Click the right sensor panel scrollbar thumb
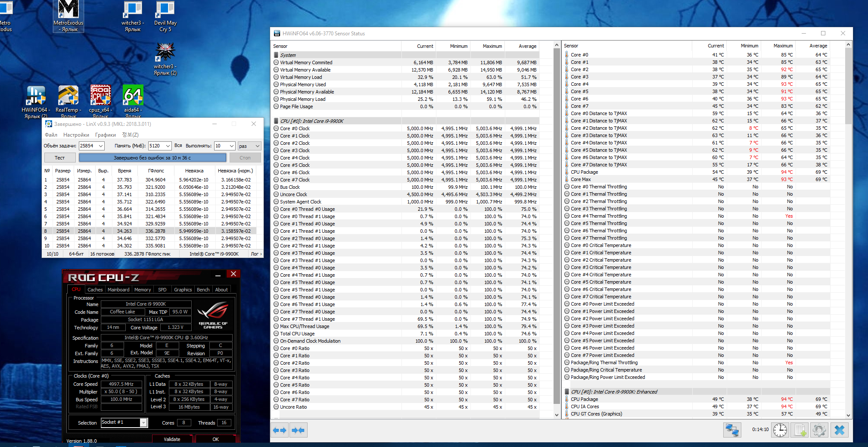This screenshot has width=868, height=447. [x=849, y=86]
